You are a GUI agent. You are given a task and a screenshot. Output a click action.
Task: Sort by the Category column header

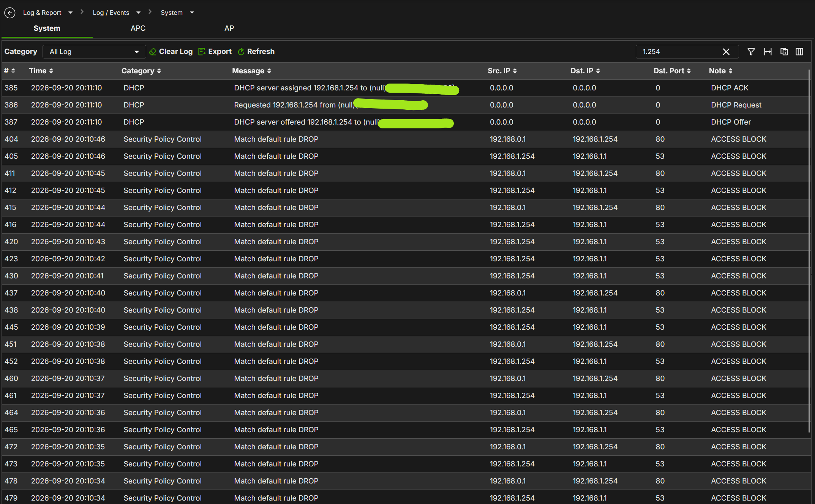141,71
